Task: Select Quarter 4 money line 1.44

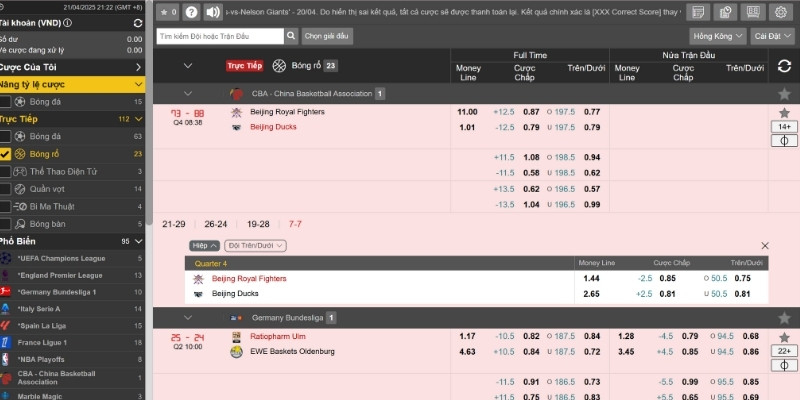Action: pos(591,279)
